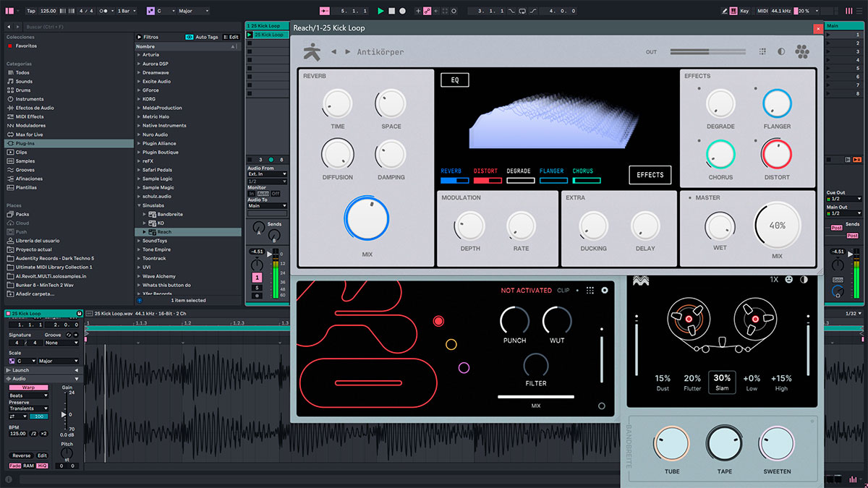Screen dimensions: 868x488
Task: Toggle the MIDI map mode switch
Action: coord(762,11)
